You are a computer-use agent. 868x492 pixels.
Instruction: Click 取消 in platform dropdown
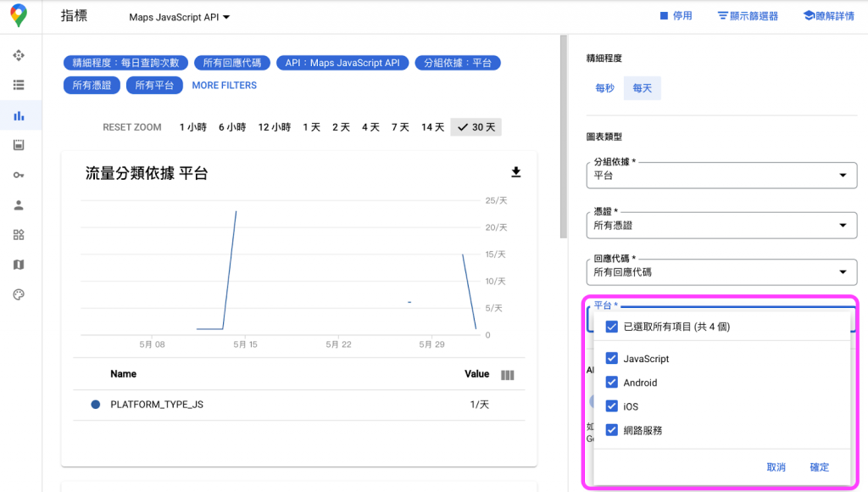point(776,467)
